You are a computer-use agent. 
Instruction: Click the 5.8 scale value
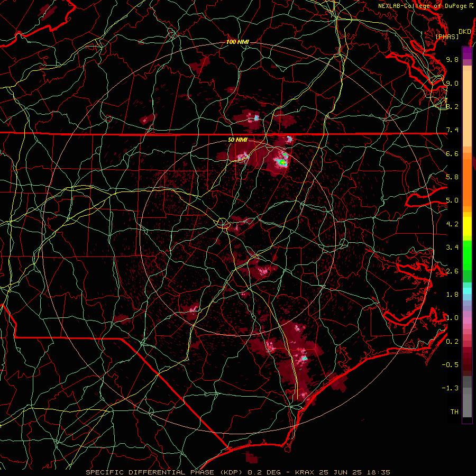pos(452,177)
